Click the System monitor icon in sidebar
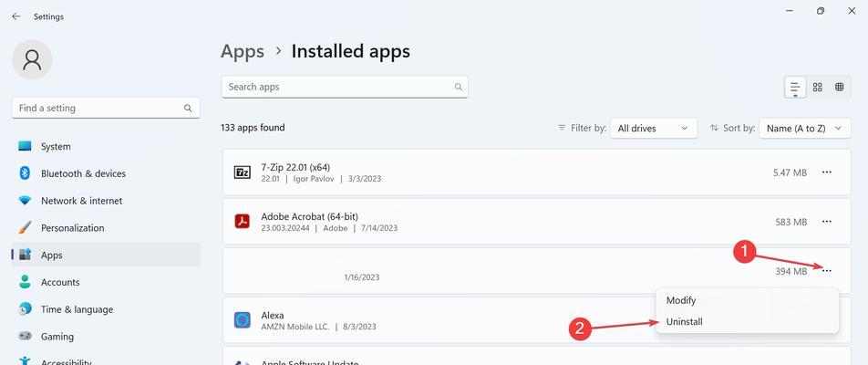The image size is (868, 365). click(25, 146)
